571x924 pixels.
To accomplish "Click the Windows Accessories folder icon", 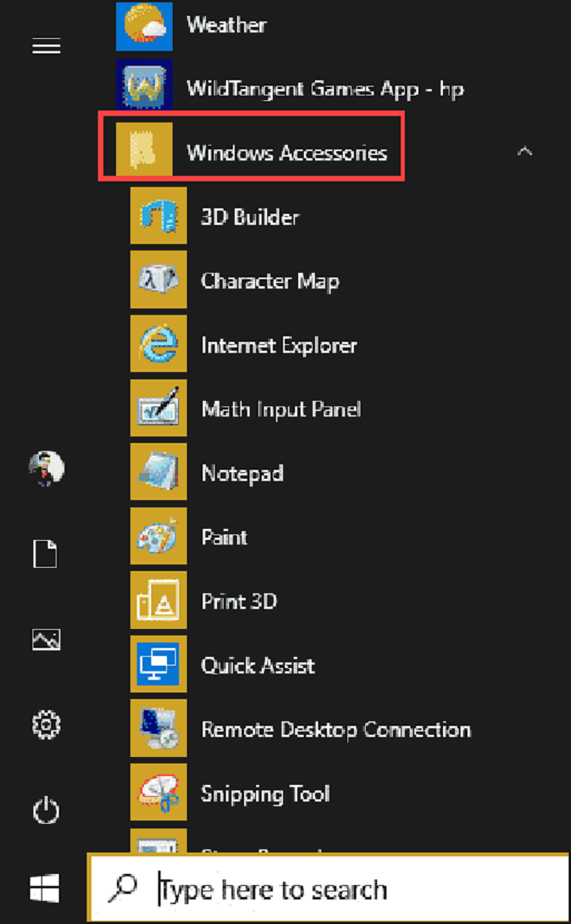I will pos(145,149).
